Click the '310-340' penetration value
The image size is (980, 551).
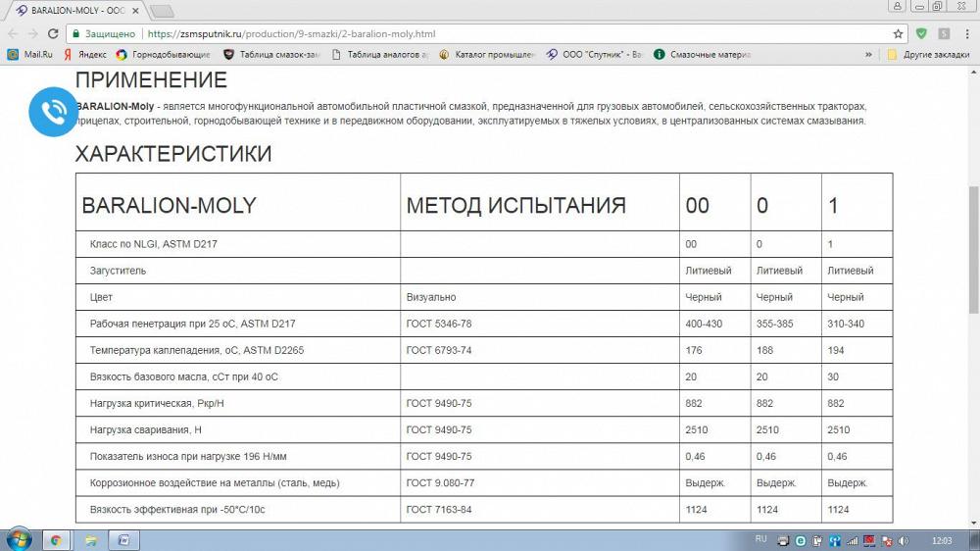click(846, 324)
